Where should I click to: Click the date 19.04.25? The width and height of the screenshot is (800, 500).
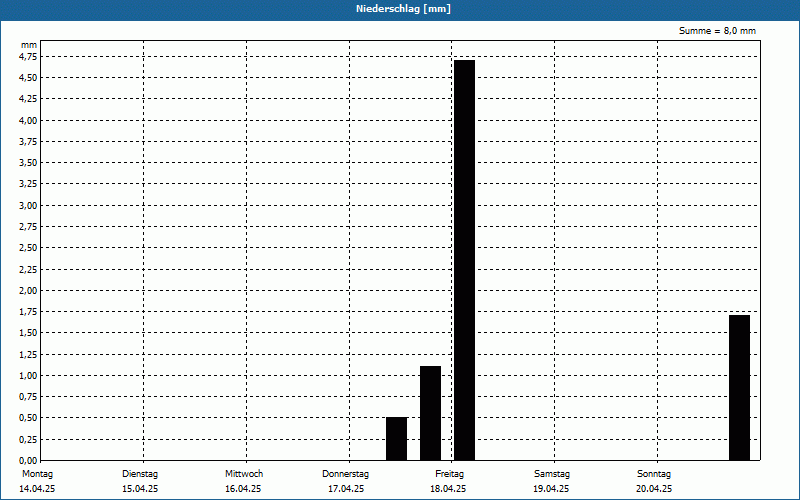[551, 489]
